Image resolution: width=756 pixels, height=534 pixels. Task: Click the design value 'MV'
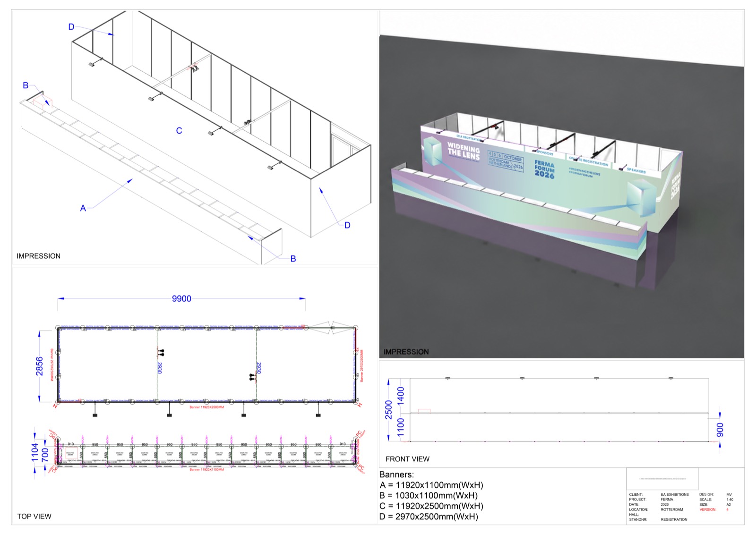729,494
